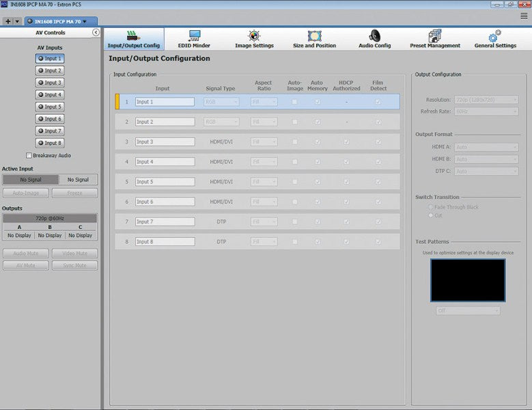This screenshot has height=410, width=532.
Task: Open Aspect Ratio dropdown for input 5
Action: click(x=264, y=182)
